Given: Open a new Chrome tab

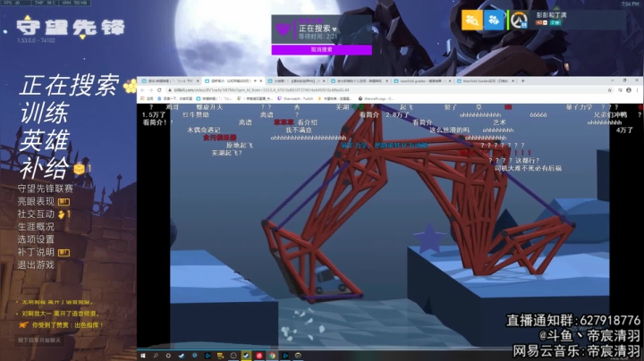Looking at the screenshot, I should (523, 80).
